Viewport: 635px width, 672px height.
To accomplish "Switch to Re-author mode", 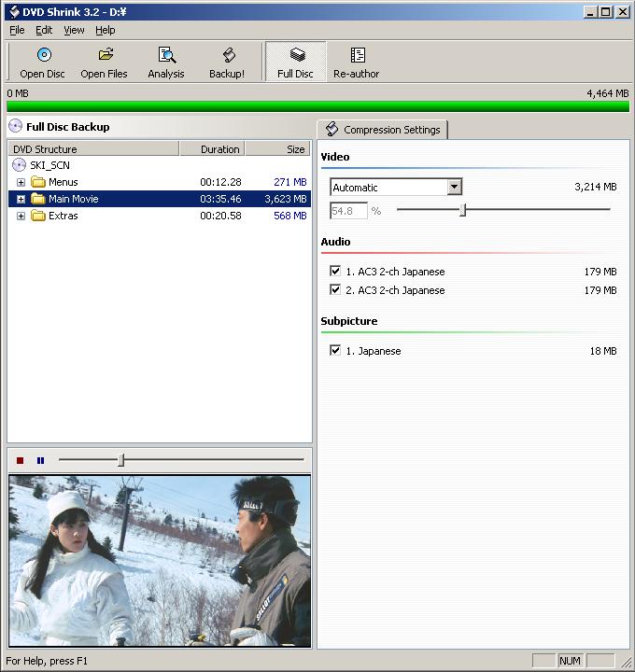I will click(357, 63).
